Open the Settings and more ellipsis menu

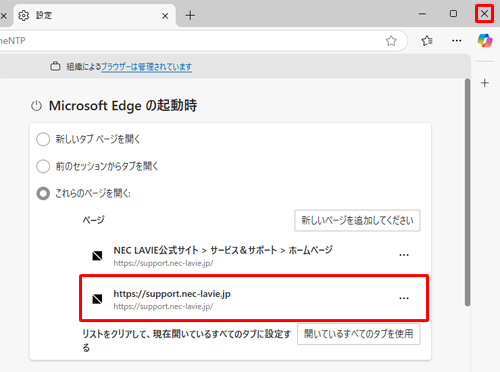click(x=457, y=41)
